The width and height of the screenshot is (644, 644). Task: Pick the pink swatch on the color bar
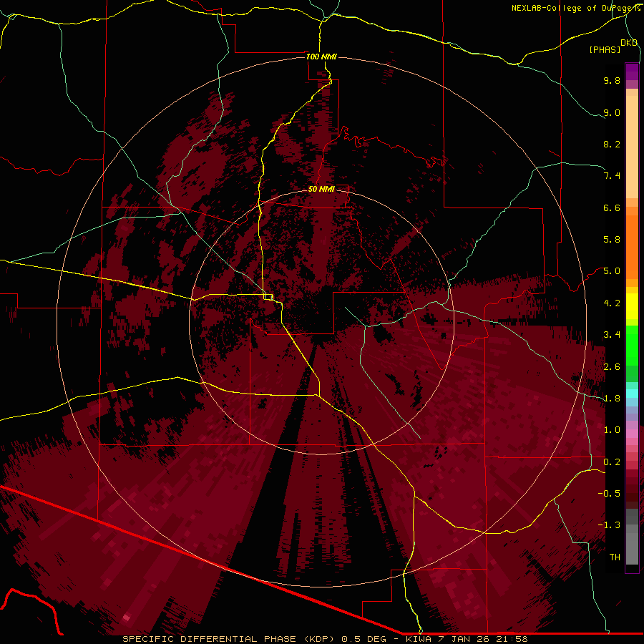tap(632, 434)
